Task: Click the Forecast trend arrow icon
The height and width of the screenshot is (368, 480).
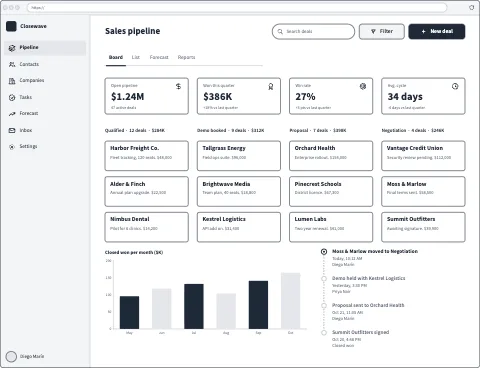Action: pyautogui.click(x=12, y=114)
